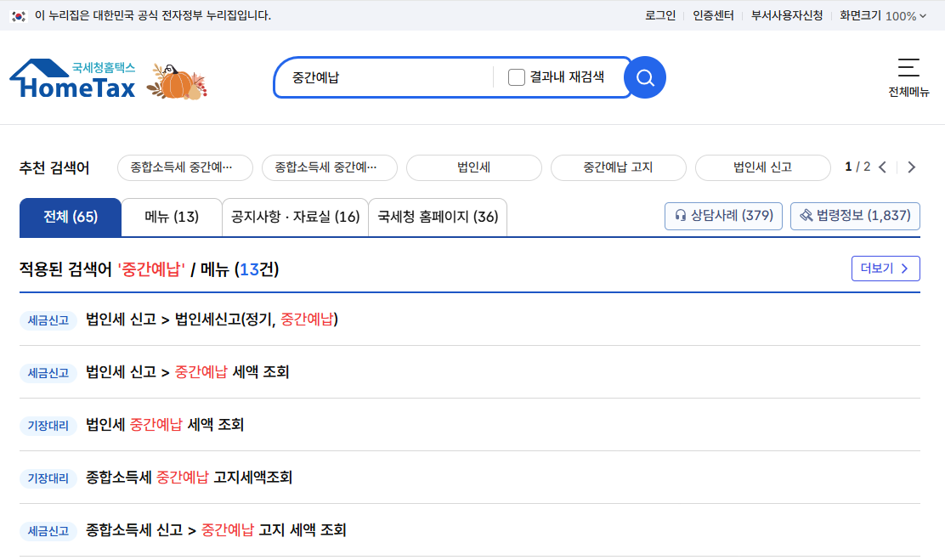The image size is (945, 560).
Task: Switch to the 국세청 홈페이지 (36) tab
Action: point(437,218)
